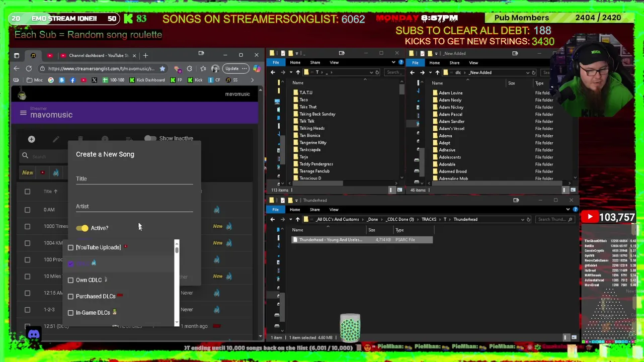Open the YouTube bookmark icon
The image size is (644, 362).
[84, 80]
